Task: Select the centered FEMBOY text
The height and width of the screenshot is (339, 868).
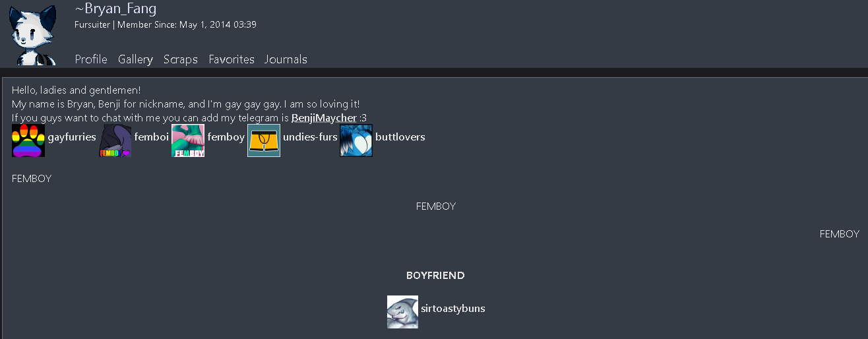Action: (436, 206)
